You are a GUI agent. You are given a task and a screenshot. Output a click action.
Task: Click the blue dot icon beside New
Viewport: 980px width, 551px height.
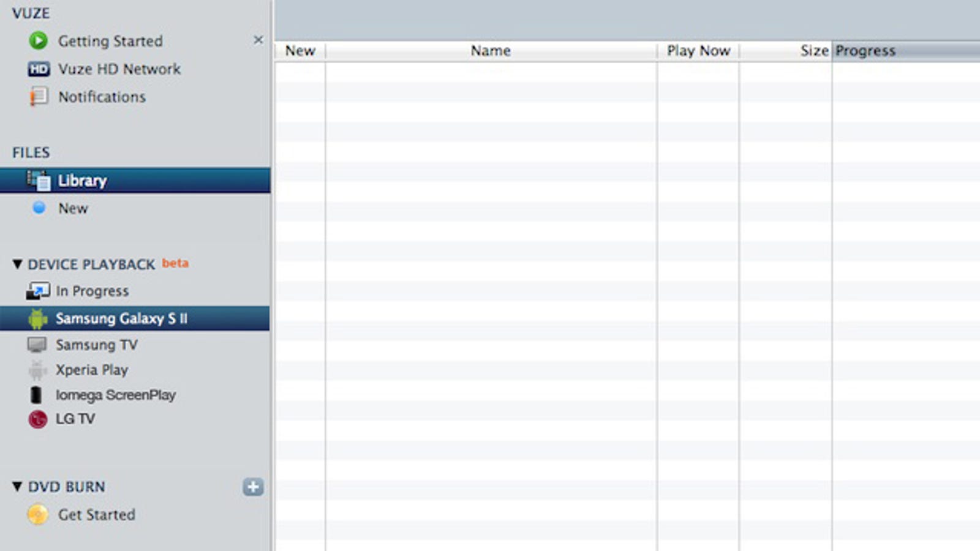pos(39,208)
